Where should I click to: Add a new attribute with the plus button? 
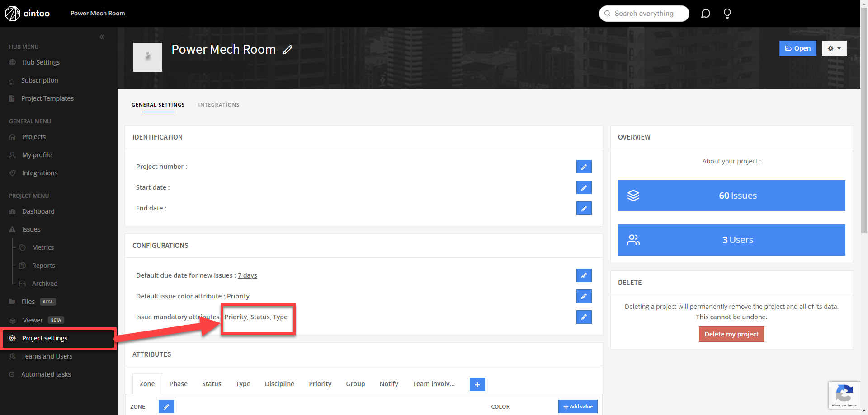[477, 384]
